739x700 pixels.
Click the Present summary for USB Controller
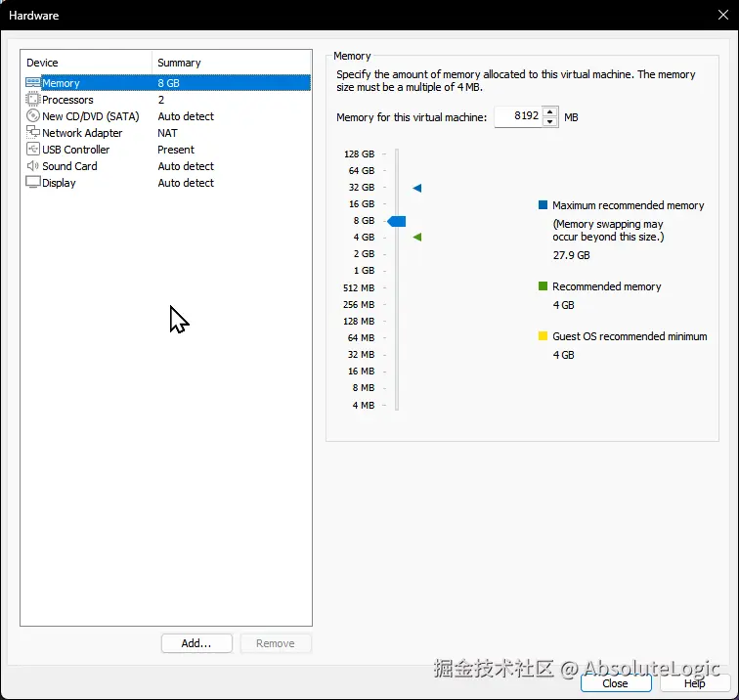(176, 150)
